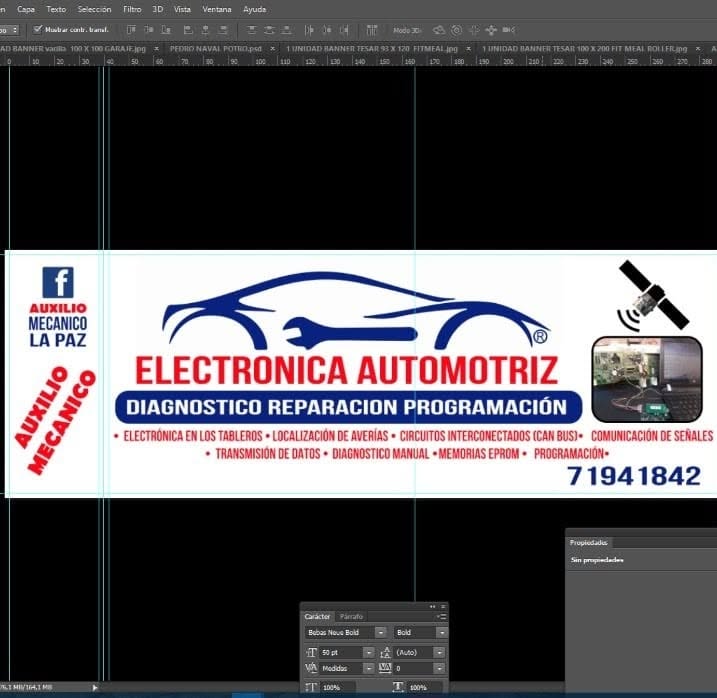Open the Bold font style dropdown
The height and width of the screenshot is (698, 717).
pyautogui.click(x=442, y=633)
